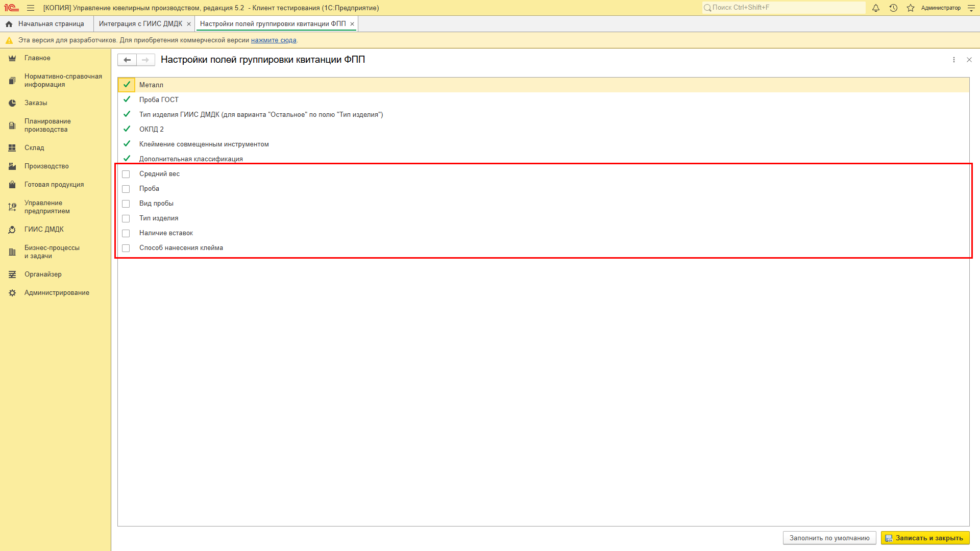Image resolution: width=980 pixels, height=551 pixels.
Task: Click the Производство factory icon
Action: 12,166
